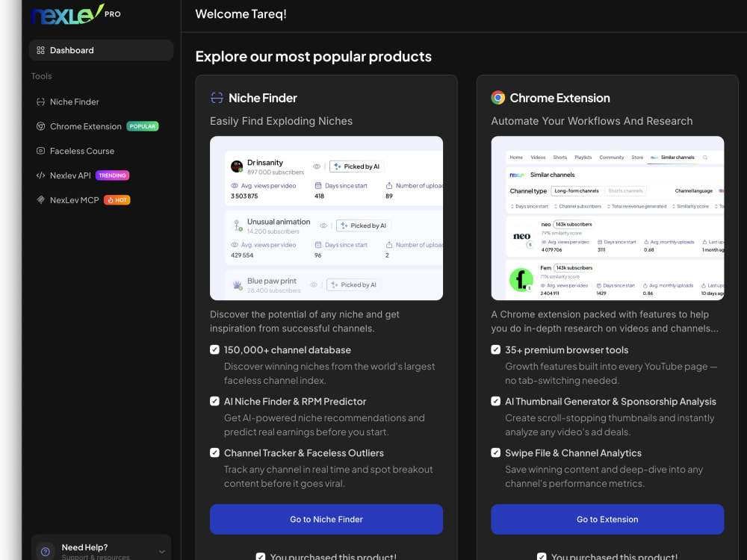Image resolution: width=747 pixels, height=560 pixels.
Task: Open the Dashboard grid icon
Action: 40,50
